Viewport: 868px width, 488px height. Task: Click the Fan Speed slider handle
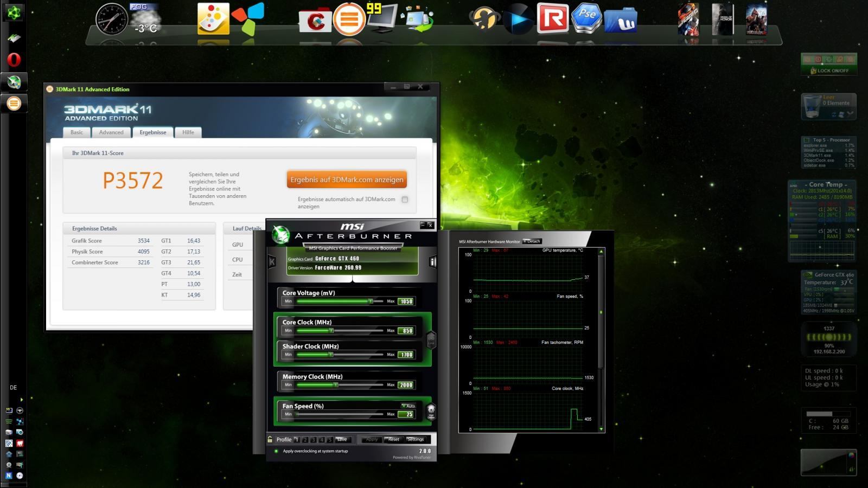coord(297,414)
